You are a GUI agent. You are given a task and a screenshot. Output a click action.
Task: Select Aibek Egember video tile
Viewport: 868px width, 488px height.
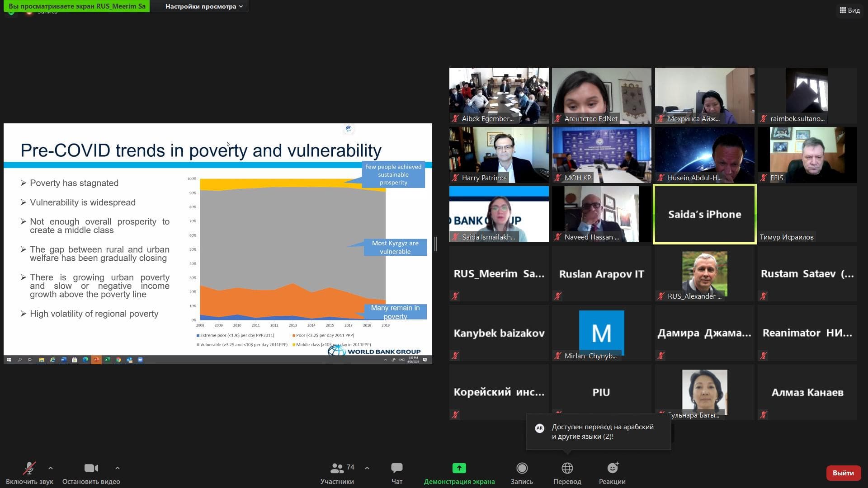499,96
